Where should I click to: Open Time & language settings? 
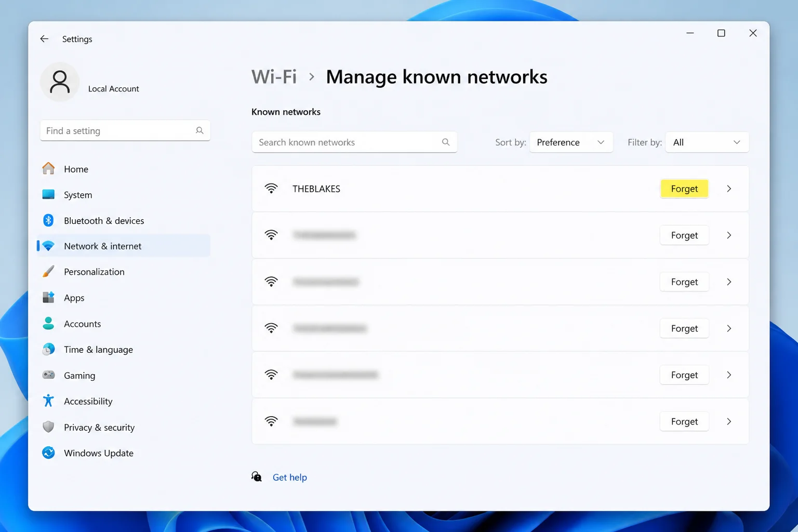pyautogui.click(x=124, y=349)
